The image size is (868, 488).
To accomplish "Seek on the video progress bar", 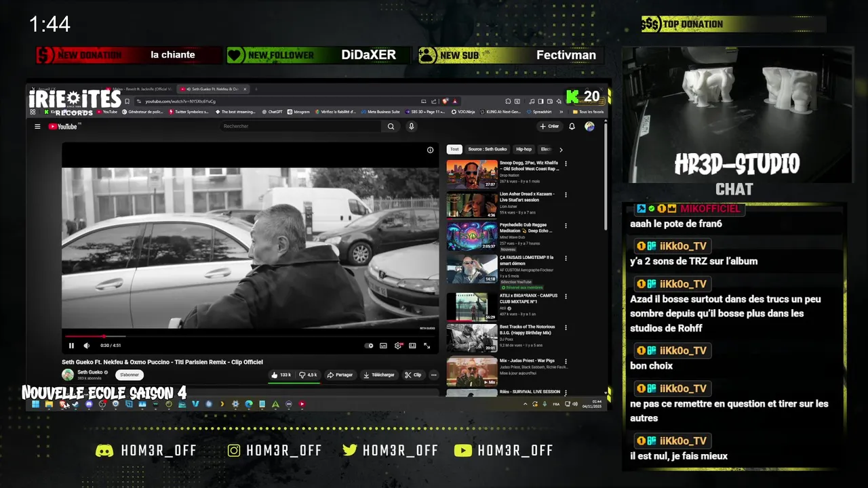I will point(250,336).
